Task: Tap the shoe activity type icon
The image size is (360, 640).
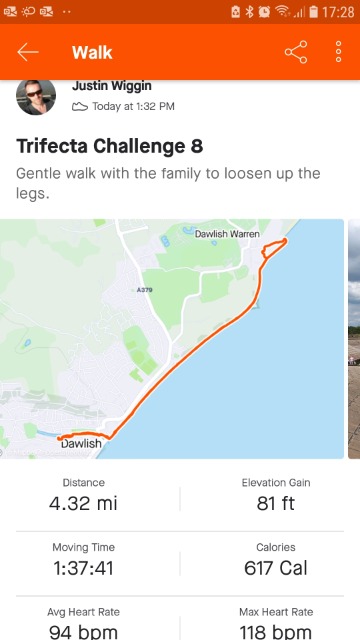Action: pos(80,107)
